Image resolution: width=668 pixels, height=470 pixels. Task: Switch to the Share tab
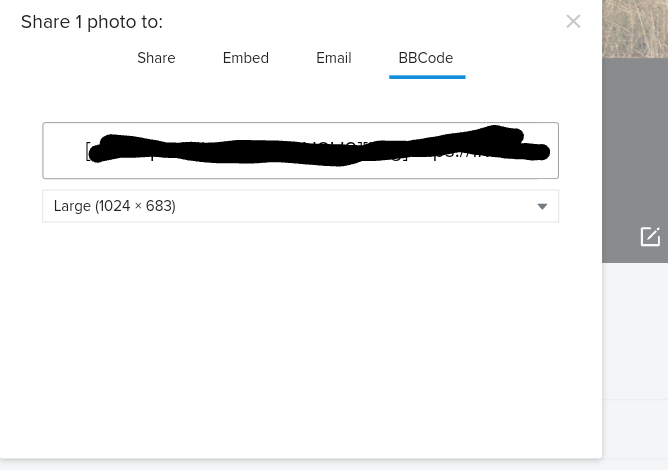156,58
